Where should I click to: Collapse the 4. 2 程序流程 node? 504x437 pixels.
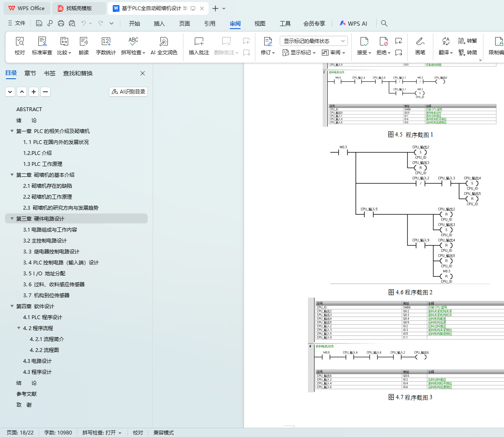pos(19,328)
